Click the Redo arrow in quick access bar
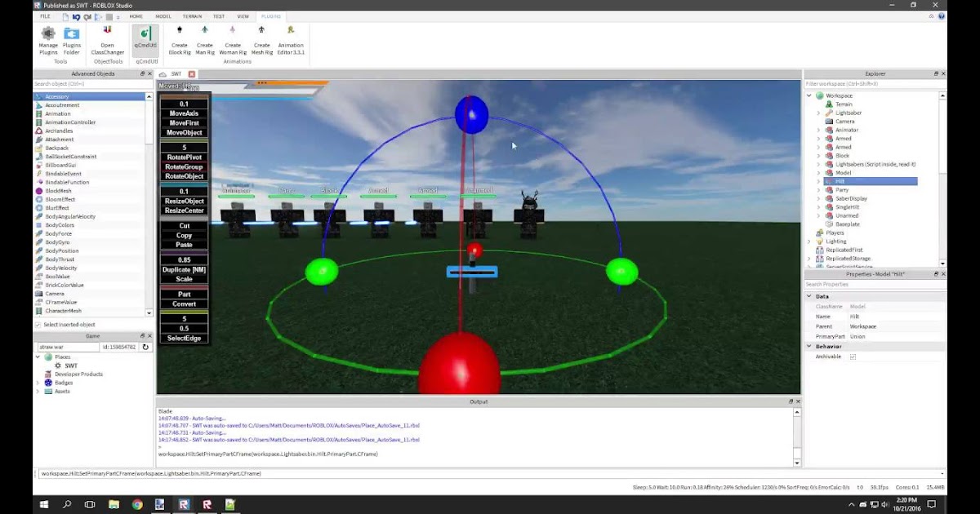980x514 pixels. (88, 16)
